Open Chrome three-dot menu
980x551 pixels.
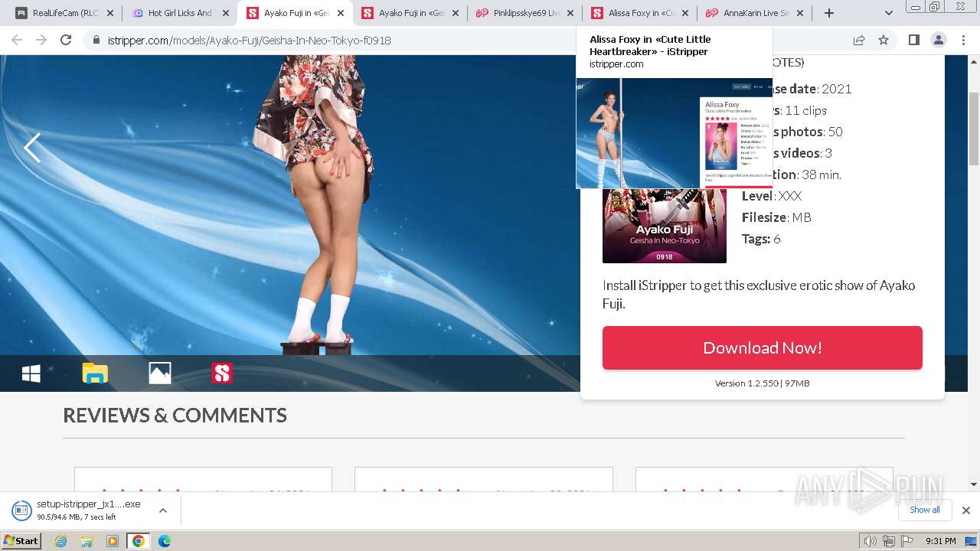tap(963, 40)
